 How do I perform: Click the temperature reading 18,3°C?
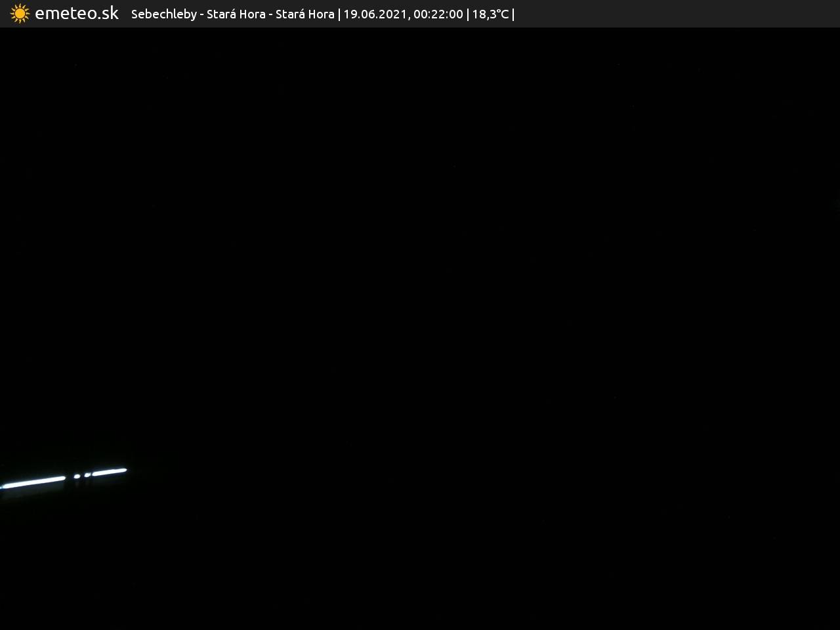tap(490, 14)
